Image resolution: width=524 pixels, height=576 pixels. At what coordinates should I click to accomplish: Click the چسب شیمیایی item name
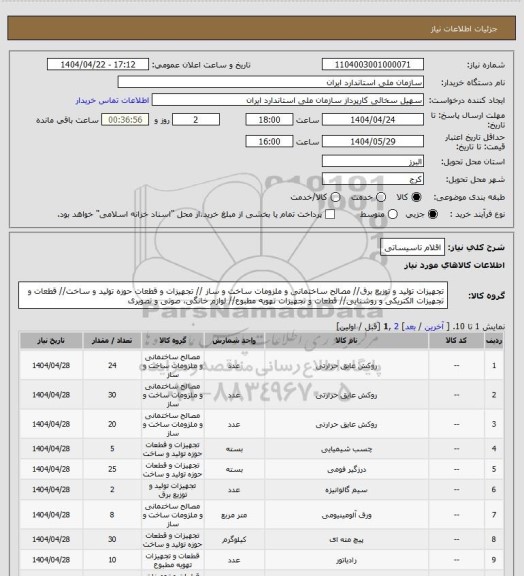pos(346,449)
